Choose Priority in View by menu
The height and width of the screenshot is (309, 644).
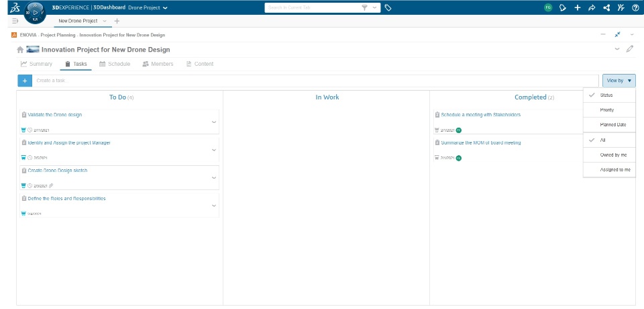609,110
